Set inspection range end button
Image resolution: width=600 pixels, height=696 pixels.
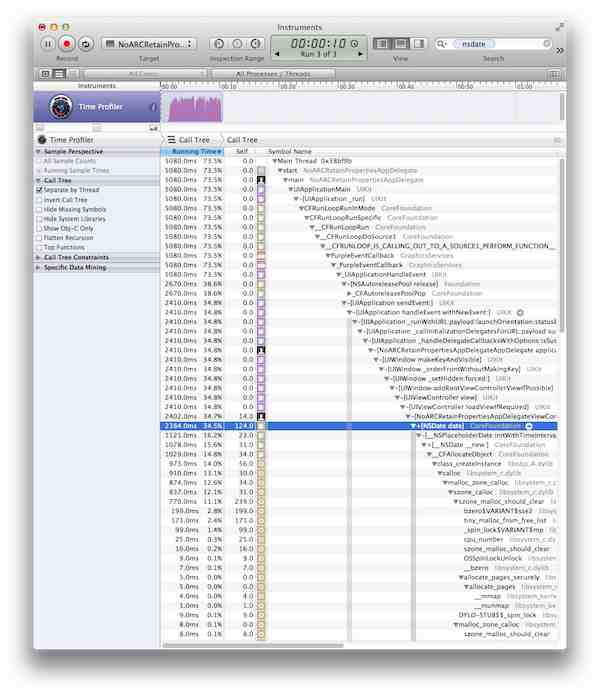(255, 44)
